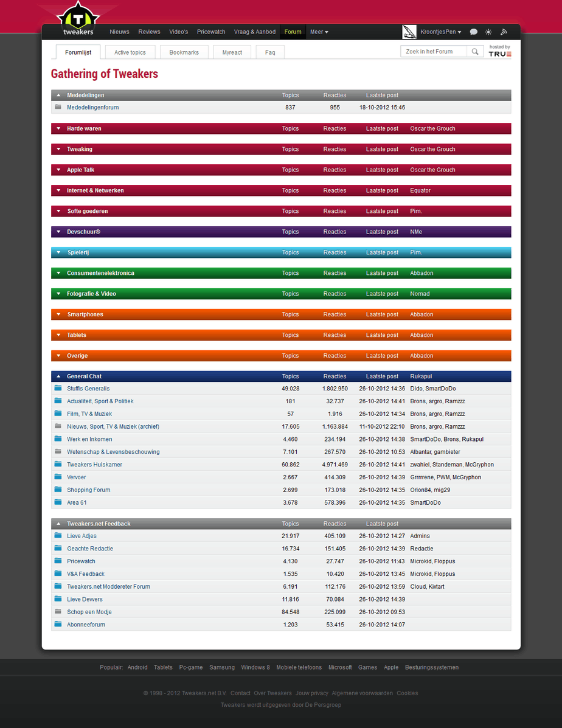The height and width of the screenshot is (728, 562).
Task: Click folder icon beside Film, TV & Muziek
Action: [58, 413]
